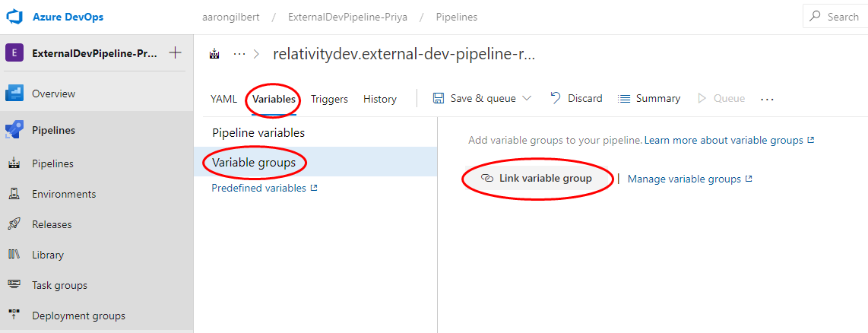Click the Azure DevOps logo icon
The height and width of the screenshot is (333, 868).
[x=14, y=17]
